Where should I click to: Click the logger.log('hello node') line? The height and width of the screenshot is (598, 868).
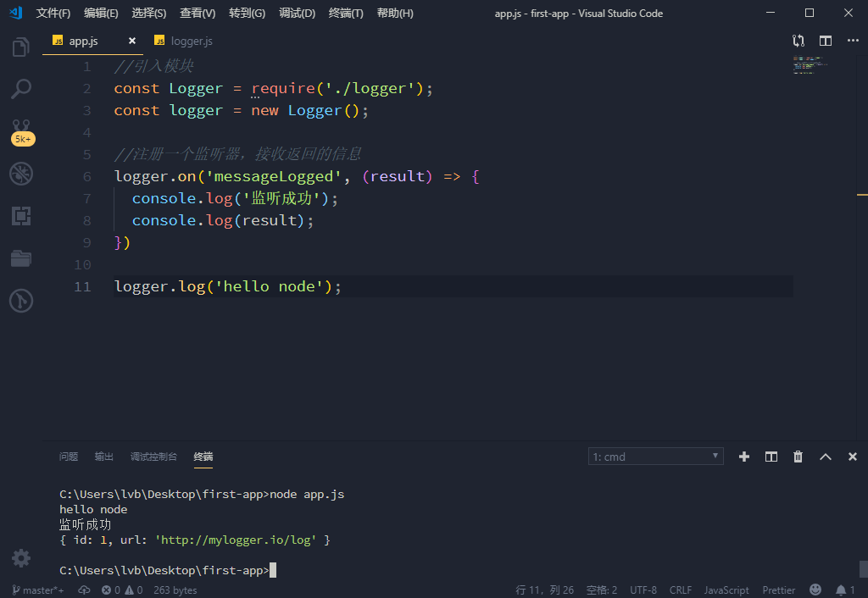(227, 286)
